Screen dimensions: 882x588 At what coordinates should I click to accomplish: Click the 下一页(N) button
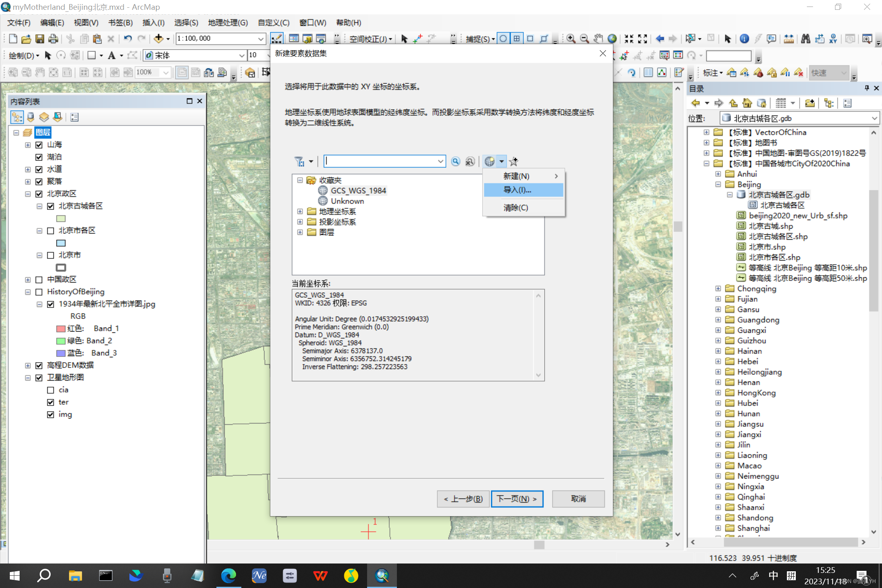click(517, 499)
